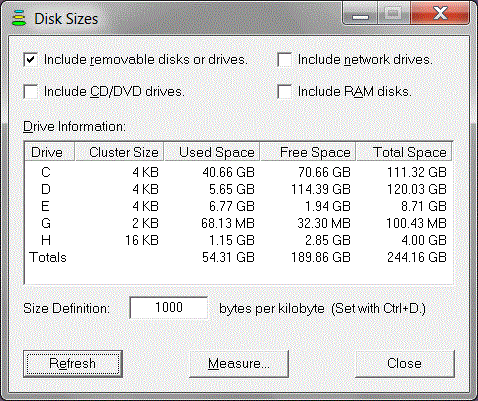Check Include CD/DVD drives
This screenshot has width=478, height=401.
tap(31, 92)
